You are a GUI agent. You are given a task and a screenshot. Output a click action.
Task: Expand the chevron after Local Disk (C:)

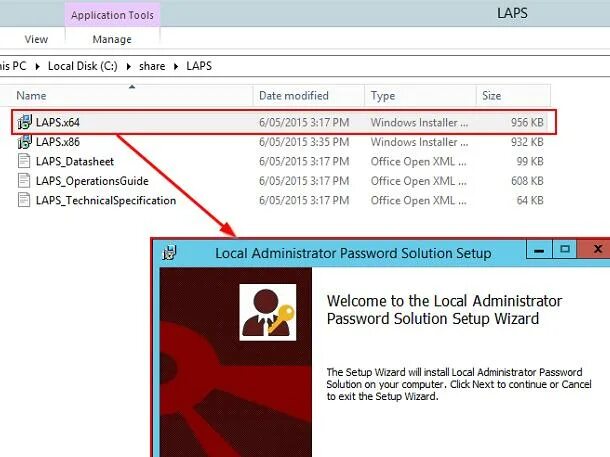coord(129,67)
